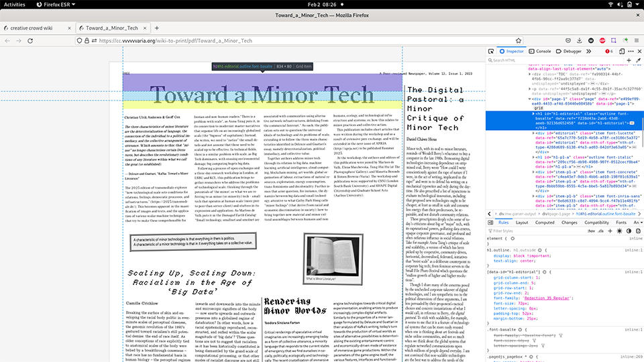This screenshot has height=362, width=644.
Task: Activate the element picker tool
Action: (x=492, y=51)
